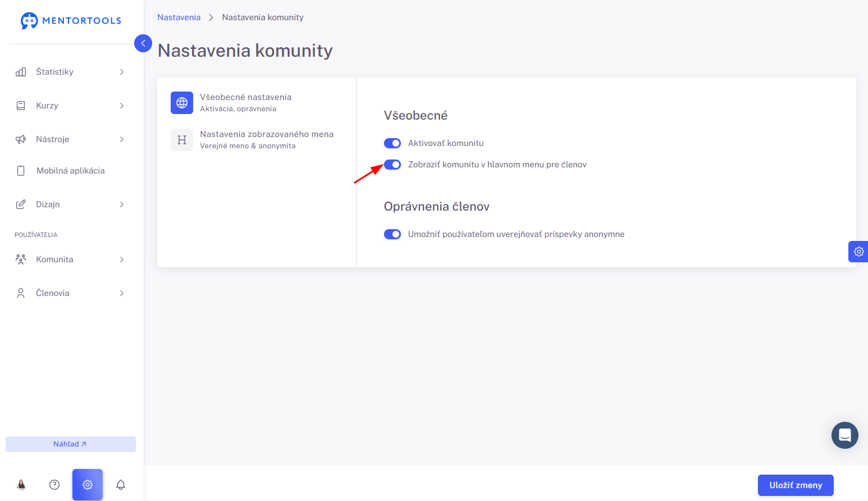Toggle the Aktivovať komunitu switch

(392, 143)
